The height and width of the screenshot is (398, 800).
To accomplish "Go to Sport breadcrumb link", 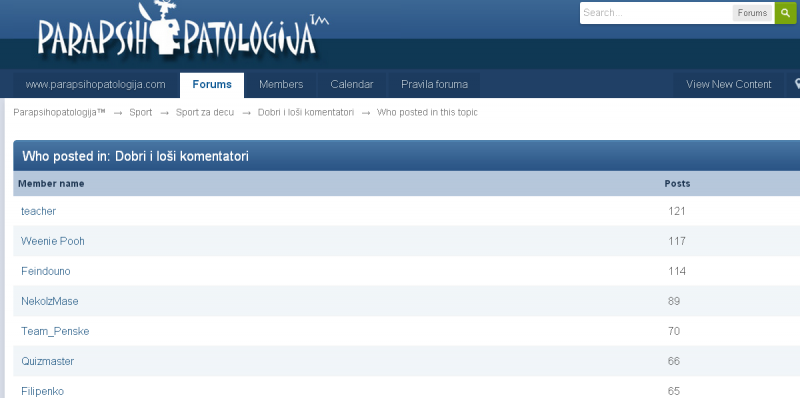I will point(140,112).
